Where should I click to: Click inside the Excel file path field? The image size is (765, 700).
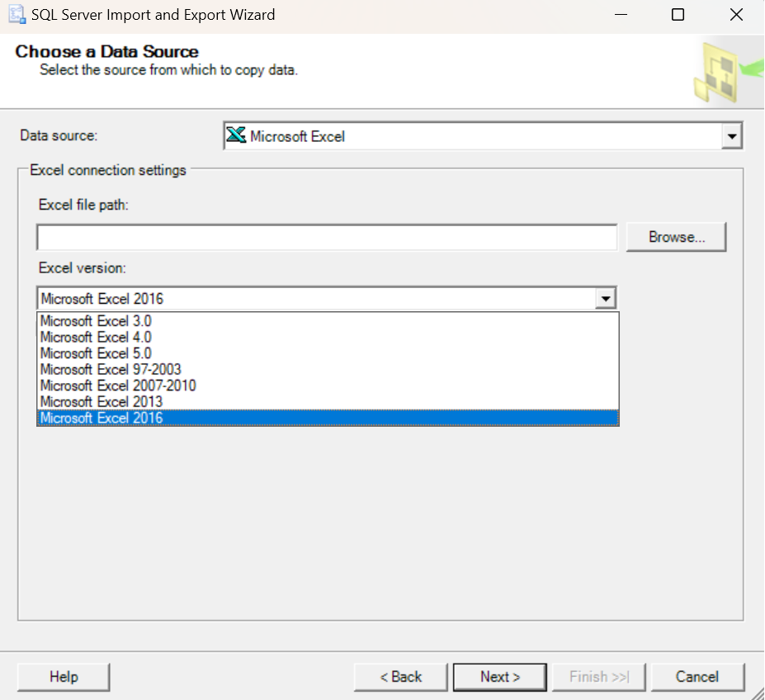326,237
